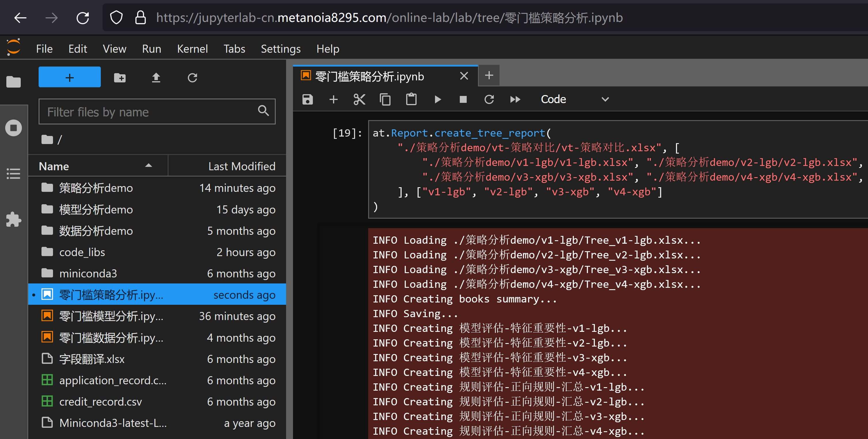Open credit_record.csv file
The height and width of the screenshot is (439, 868).
(101, 402)
